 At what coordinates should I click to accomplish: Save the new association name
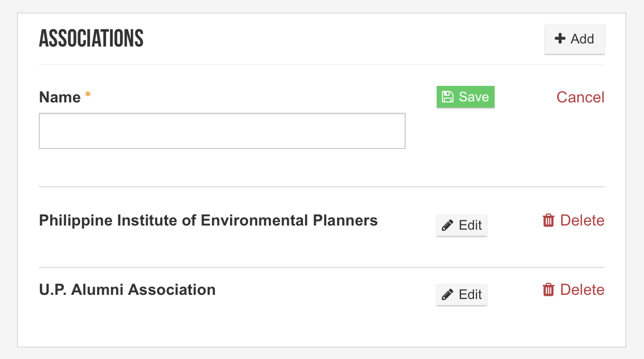[x=466, y=97]
